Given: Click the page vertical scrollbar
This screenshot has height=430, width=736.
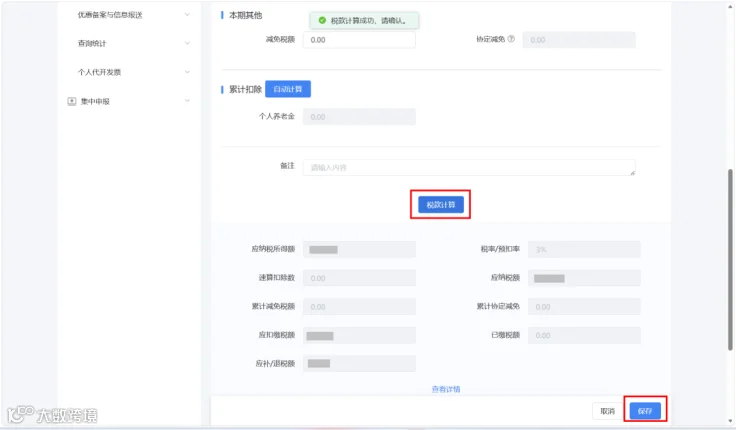Looking at the screenshot, I should coord(730,259).
